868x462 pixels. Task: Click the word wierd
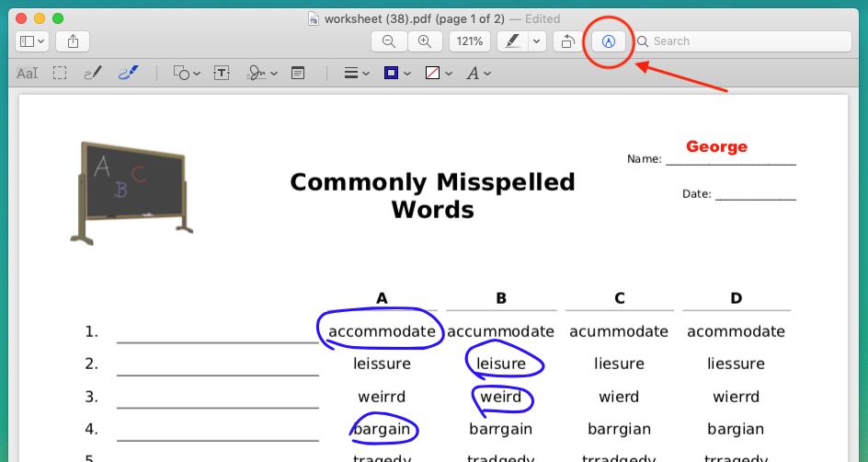[619, 397]
